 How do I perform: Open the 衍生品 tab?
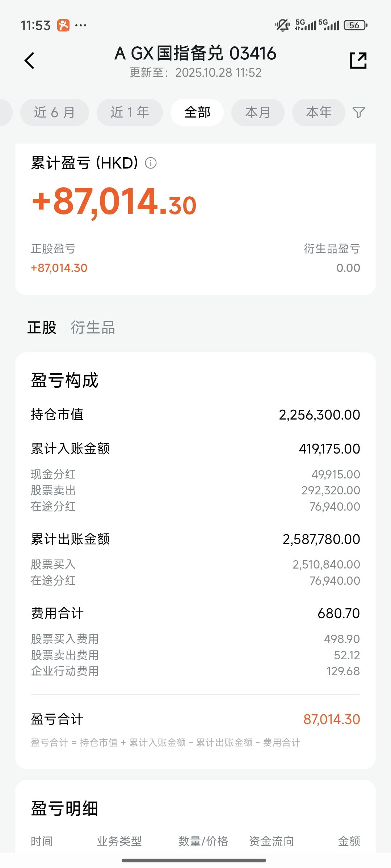click(93, 328)
